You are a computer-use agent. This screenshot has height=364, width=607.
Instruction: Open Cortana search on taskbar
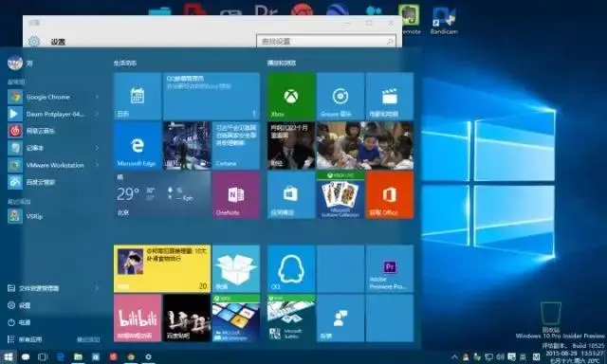[26, 356]
